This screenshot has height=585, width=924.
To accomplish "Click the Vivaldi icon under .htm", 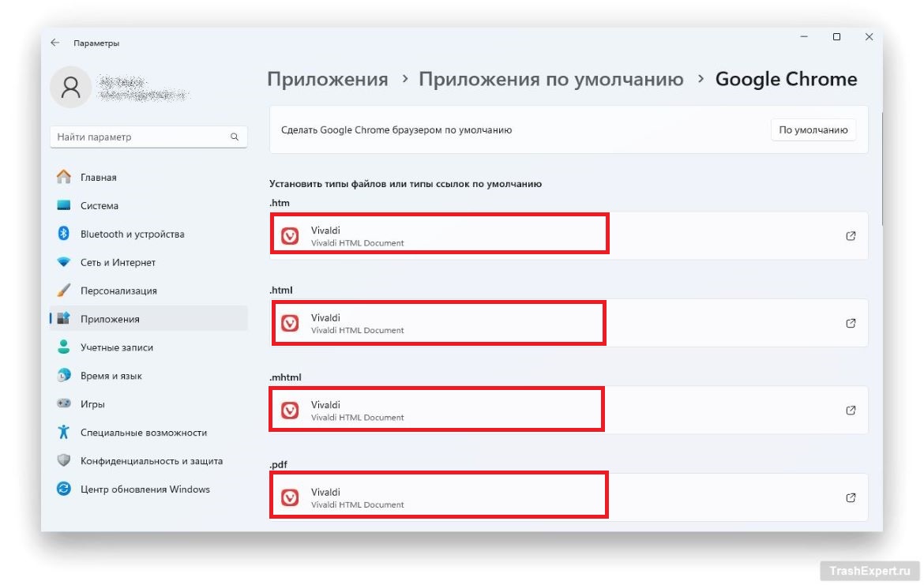I will pyautogui.click(x=290, y=235).
